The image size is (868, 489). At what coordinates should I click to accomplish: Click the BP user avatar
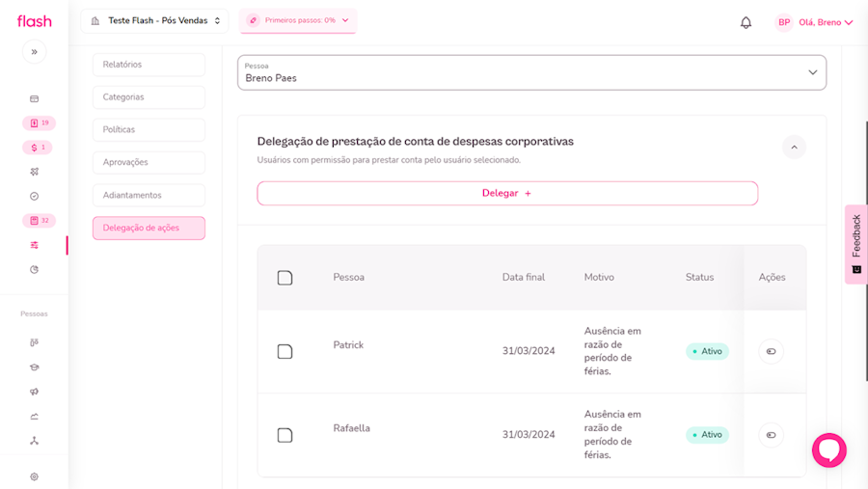784,23
